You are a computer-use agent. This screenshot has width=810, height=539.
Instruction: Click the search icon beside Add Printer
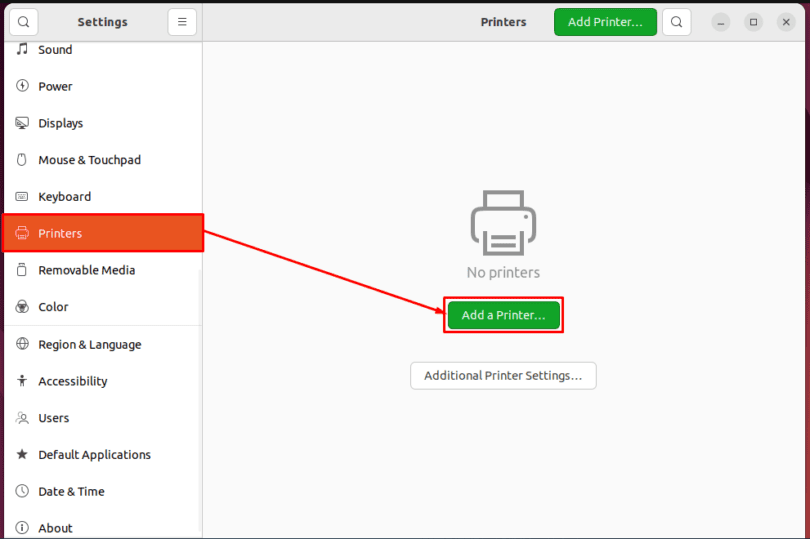(676, 22)
